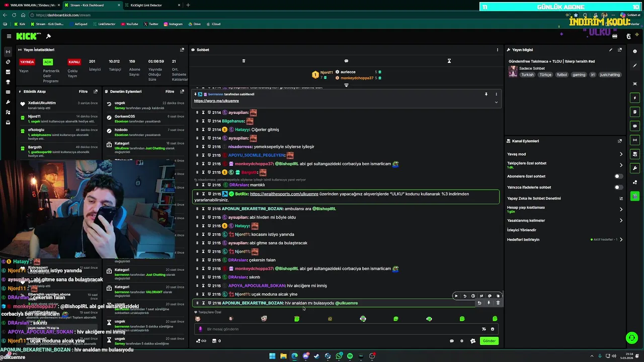
Task: Click the browser address bar
Action: (297, 15)
